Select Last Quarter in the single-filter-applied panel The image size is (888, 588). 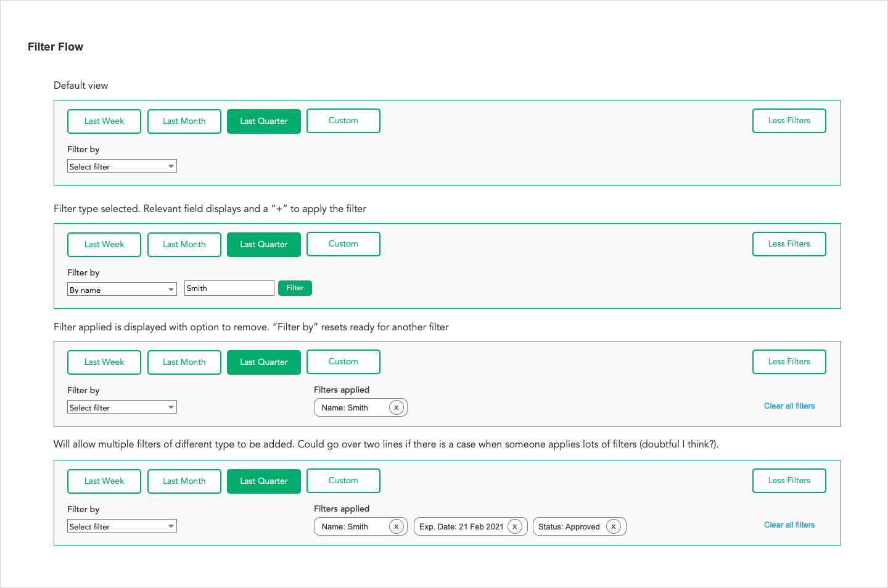[x=264, y=362]
